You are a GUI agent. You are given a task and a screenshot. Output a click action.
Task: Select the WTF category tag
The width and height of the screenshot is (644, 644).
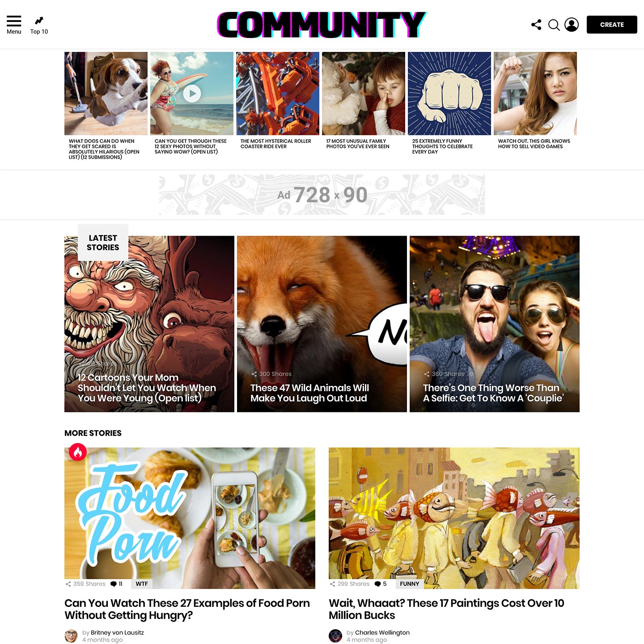pos(142,584)
